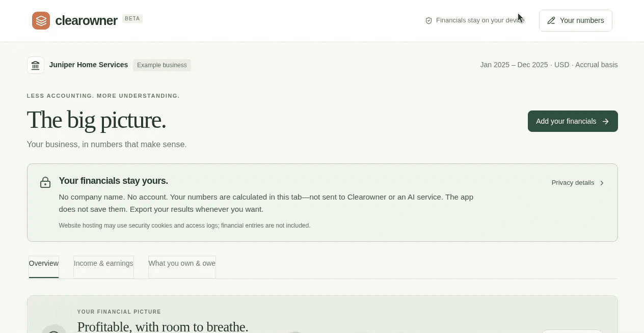Click the Add your financials button

pyautogui.click(x=573, y=121)
